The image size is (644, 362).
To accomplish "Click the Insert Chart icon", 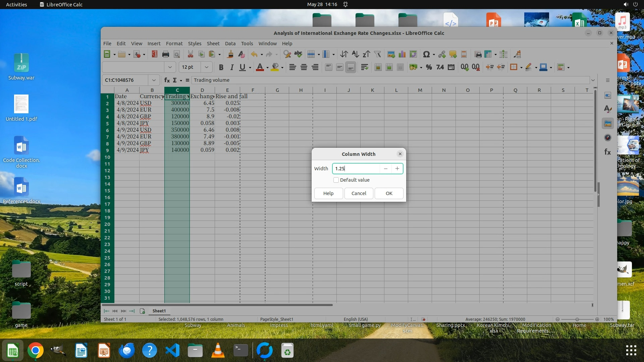I will click(x=402, y=54).
